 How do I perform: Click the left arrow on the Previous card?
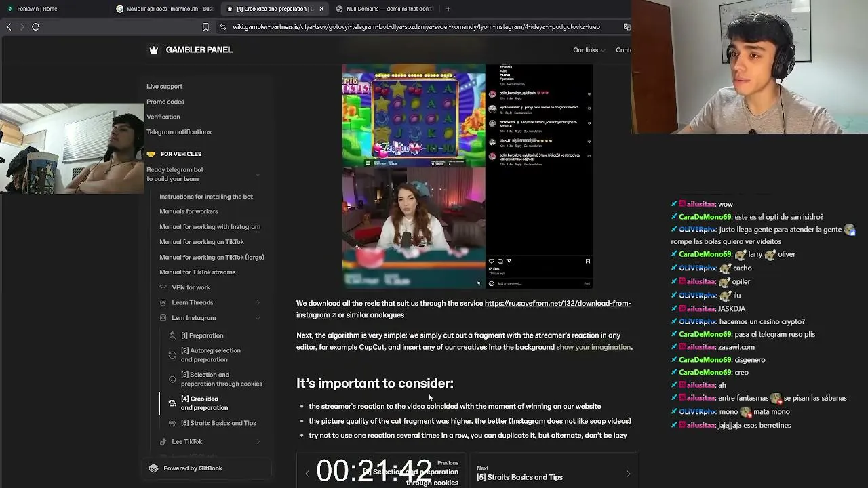(307, 474)
